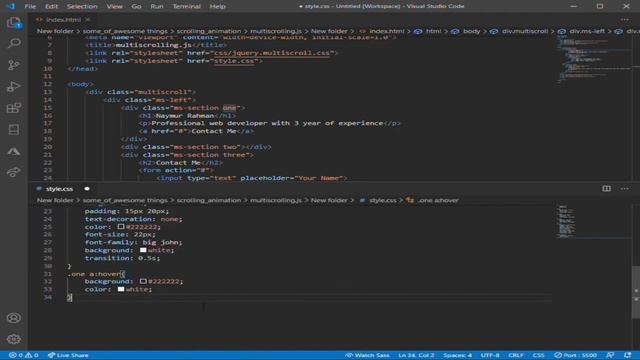Open the Source Control view
The height and width of the screenshot is (360, 640).
tap(13, 65)
